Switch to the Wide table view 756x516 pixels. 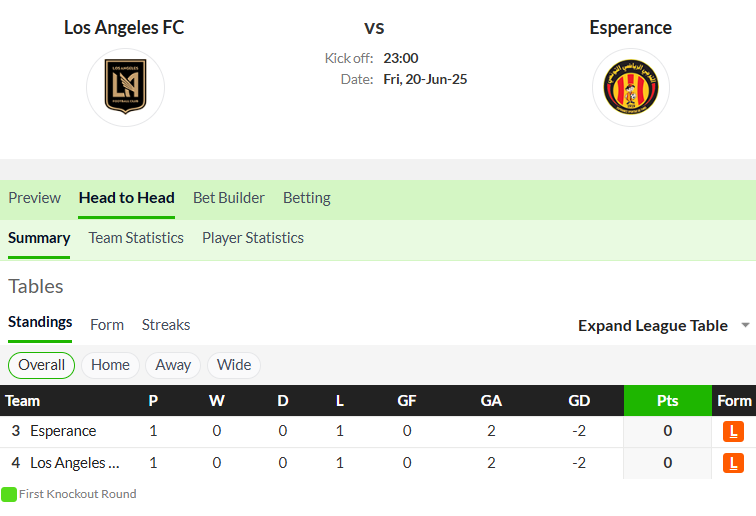(234, 365)
